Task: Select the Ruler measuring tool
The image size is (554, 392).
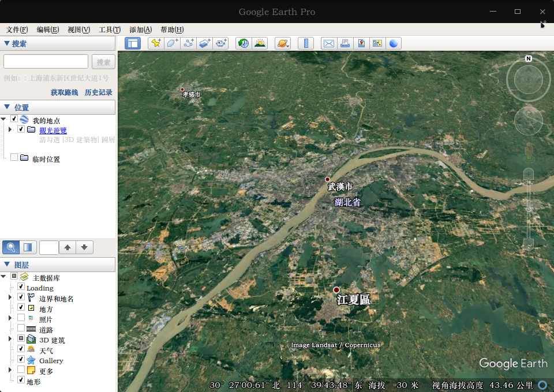Action: [x=306, y=43]
